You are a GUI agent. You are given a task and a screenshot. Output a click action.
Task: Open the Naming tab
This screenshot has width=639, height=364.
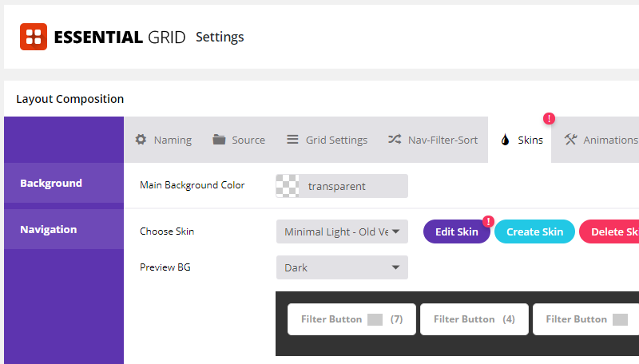(x=164, y=140)
